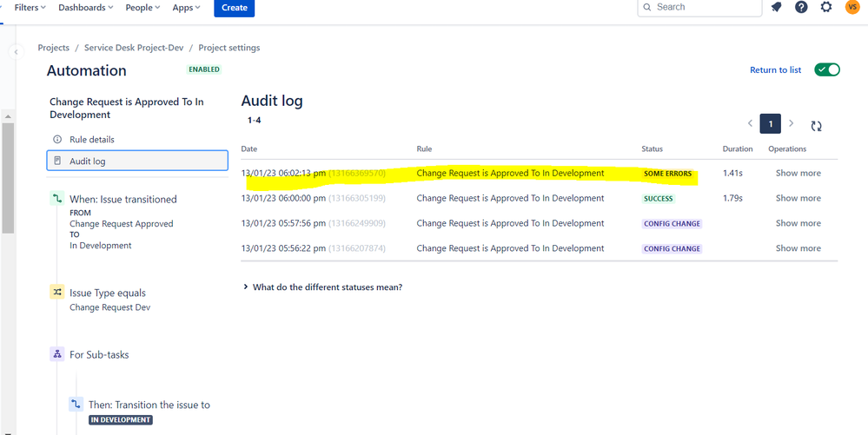Open the notifications bell icon
The image size is (868, 435).
pyautogui.click(x=777, y=7)
